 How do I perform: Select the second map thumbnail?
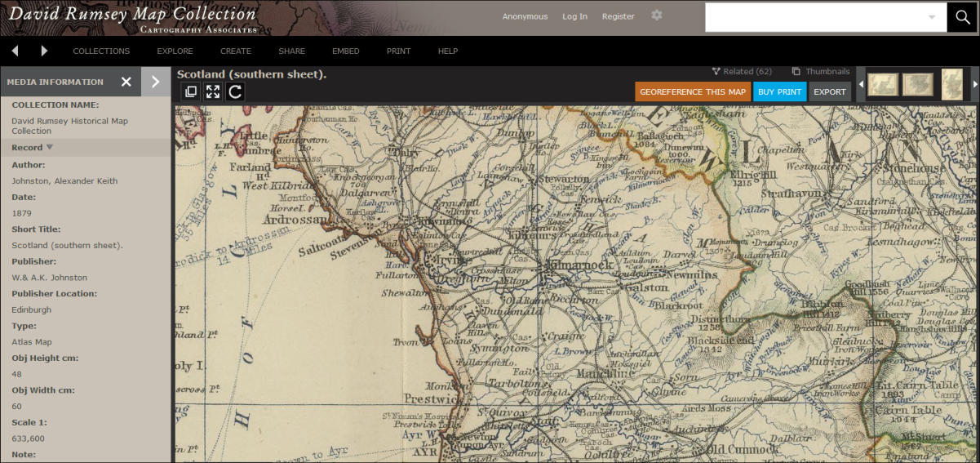coord(918,84)
